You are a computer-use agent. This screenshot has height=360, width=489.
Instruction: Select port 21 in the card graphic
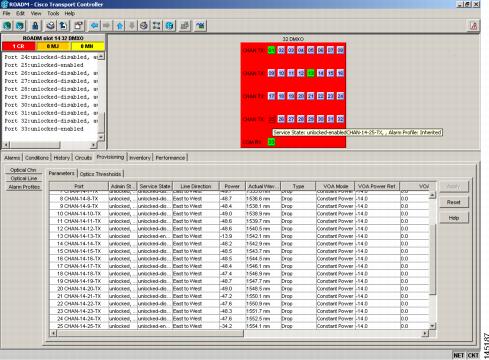tap(311, 96)
